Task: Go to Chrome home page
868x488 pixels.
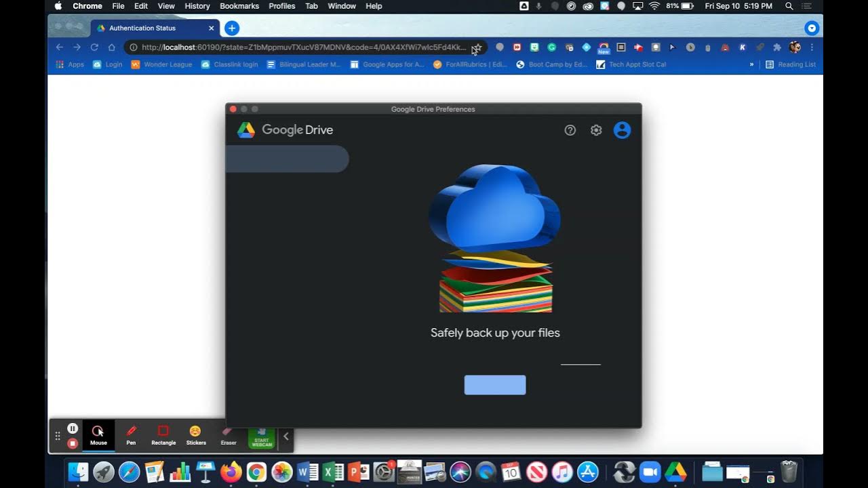Action: point(112,47)
